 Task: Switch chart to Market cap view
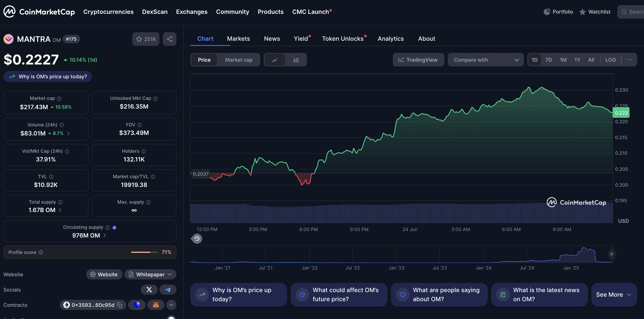coord(239,60)
